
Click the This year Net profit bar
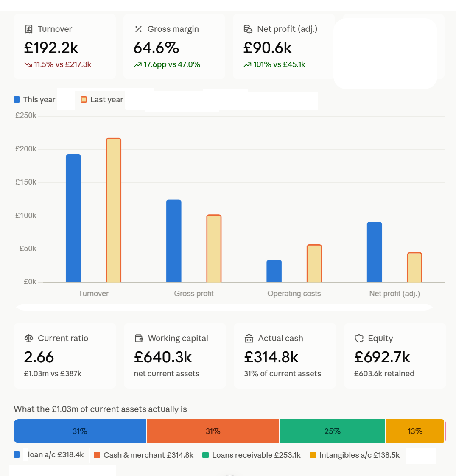coord(375,252)
